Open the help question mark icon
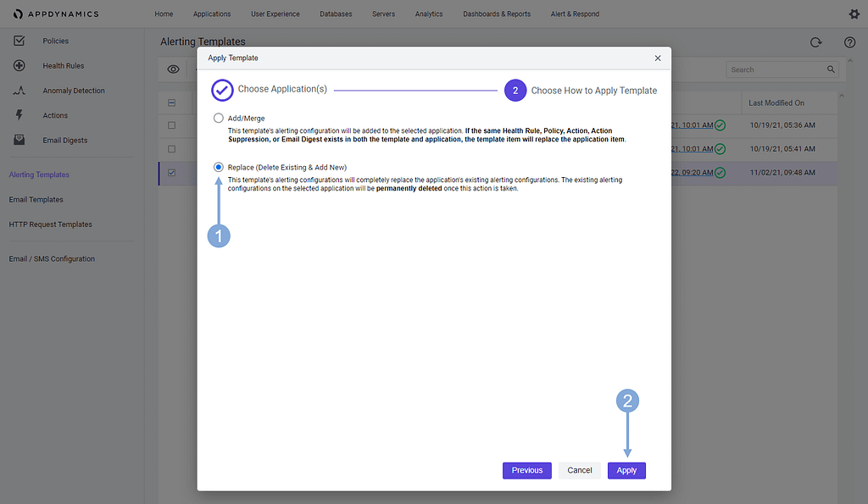Image resolution: width=868 pixels, height=504 pixels. [x=849, y=42]
